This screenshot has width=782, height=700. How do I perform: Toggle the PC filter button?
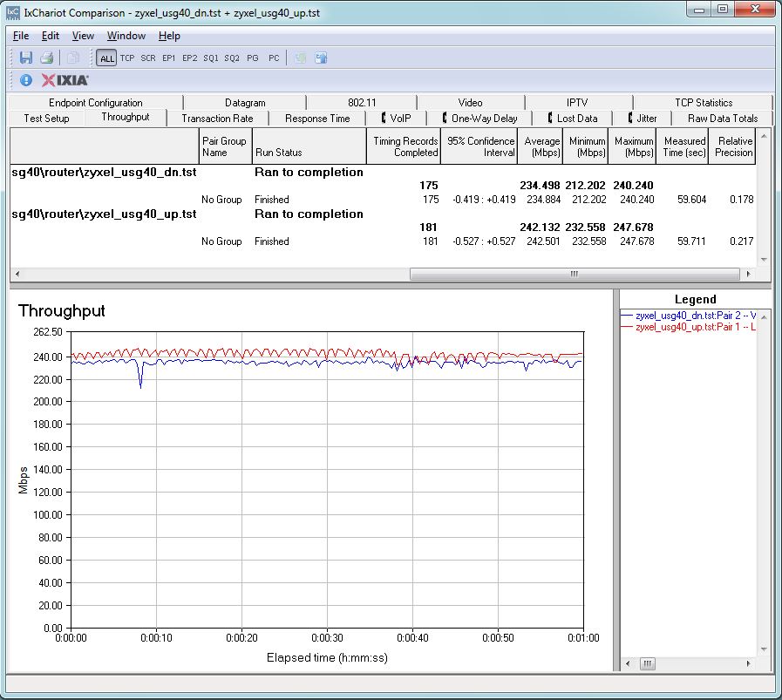[273, 58]
